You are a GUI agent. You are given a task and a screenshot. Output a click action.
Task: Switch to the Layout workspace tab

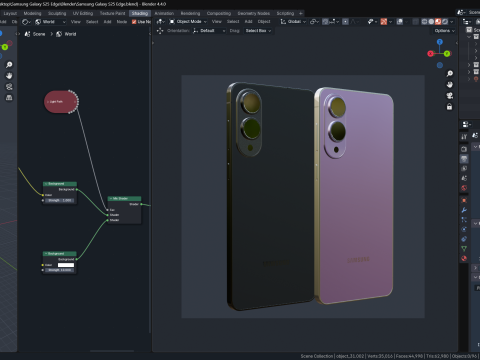click(10, 13)
